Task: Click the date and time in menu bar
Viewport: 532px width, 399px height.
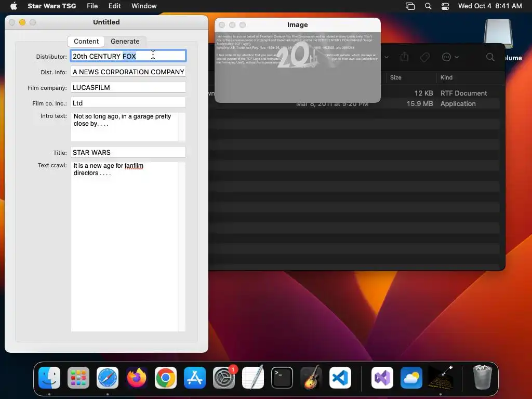Action: tap(490, 6)
